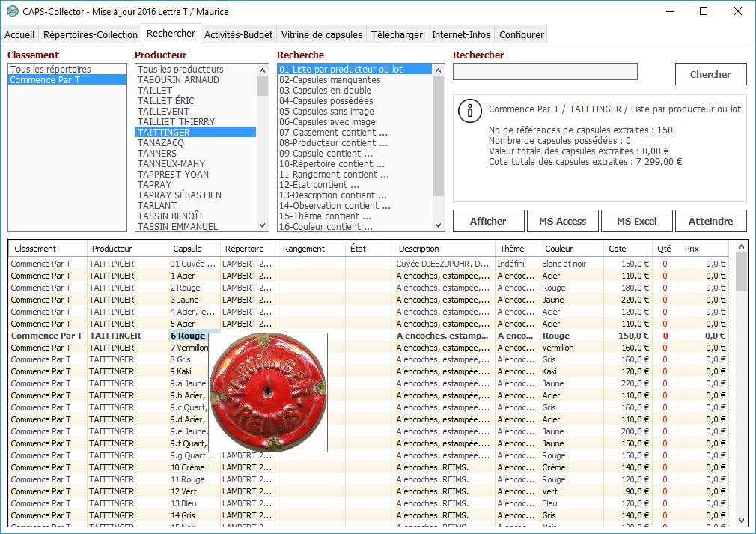Sort by the Thème column header
756x534 pixels.
click(517, 249)
